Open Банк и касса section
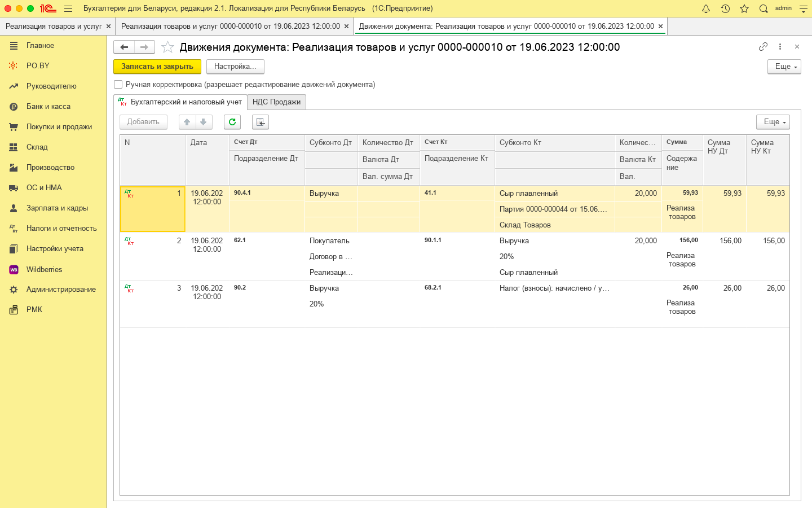Viewport: 812px width, 508px height. click(48, 107)
